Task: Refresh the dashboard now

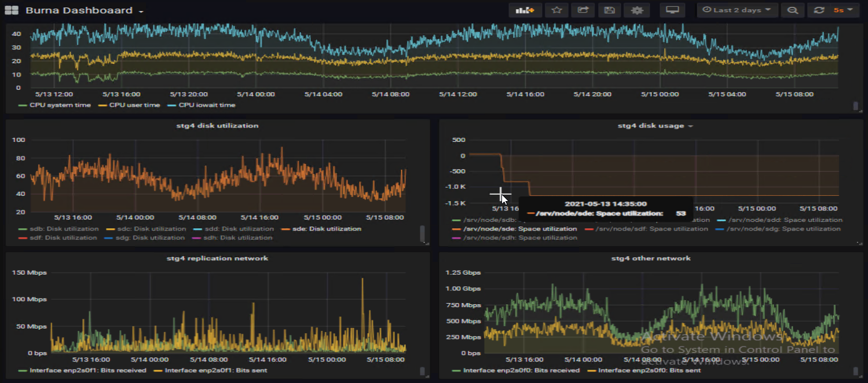Action: (819, 10)
